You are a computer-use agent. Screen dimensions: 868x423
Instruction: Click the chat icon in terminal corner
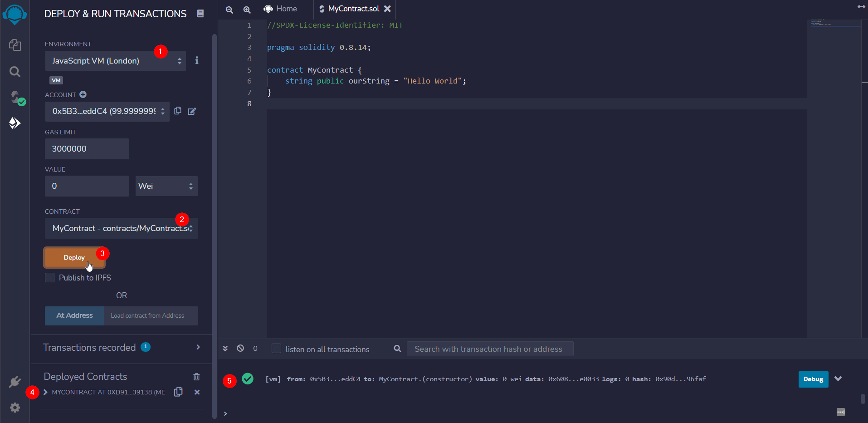pos(841,412)
